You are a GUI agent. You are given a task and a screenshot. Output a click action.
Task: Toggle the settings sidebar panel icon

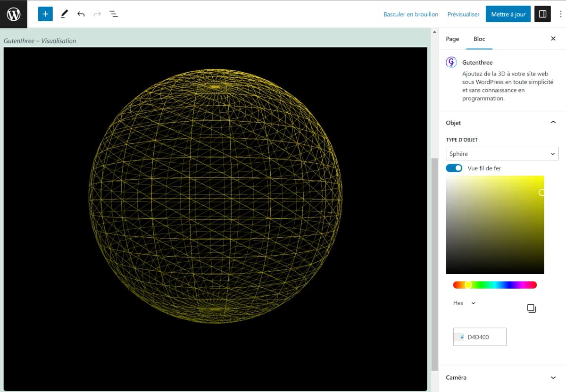(542, 14)
